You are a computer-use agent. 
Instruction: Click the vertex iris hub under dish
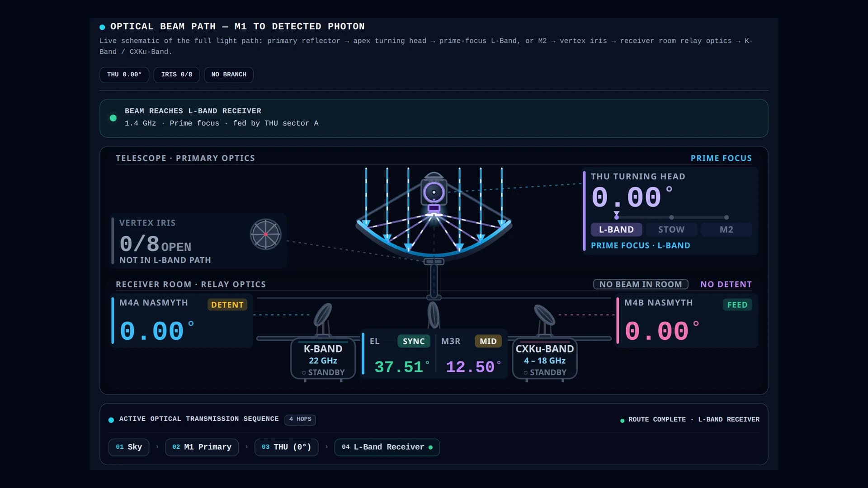pos(434,262)
